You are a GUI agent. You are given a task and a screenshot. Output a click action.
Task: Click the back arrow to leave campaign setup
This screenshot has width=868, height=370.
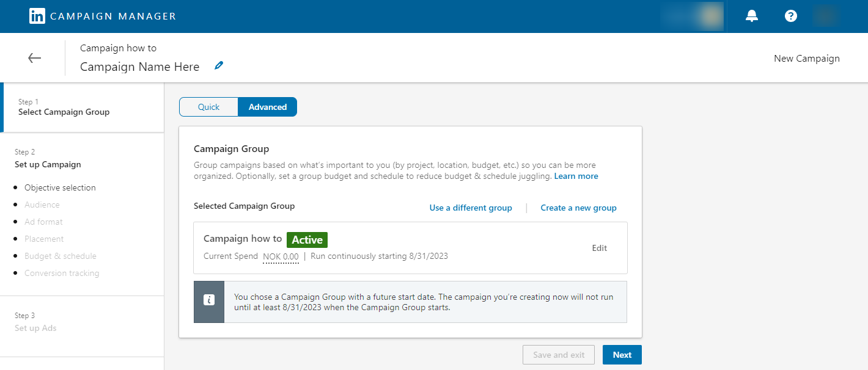[34, 57]
